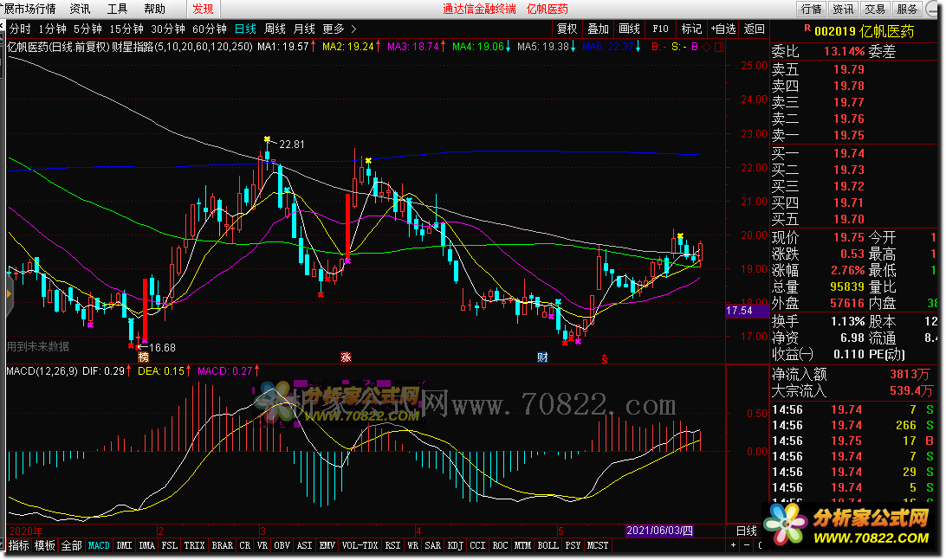Switch chart to 分时 view
This screenshot has width=946, height=560.
pyautogui.click(x=20, y=29)
